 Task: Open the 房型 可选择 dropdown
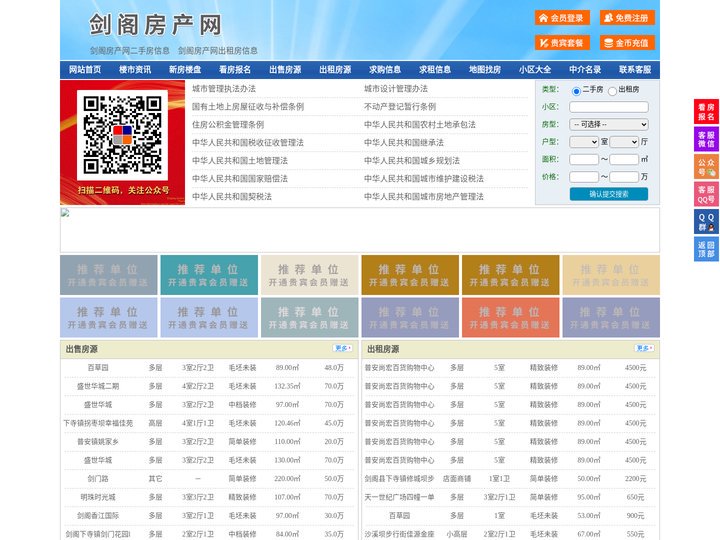coord(609,124)
